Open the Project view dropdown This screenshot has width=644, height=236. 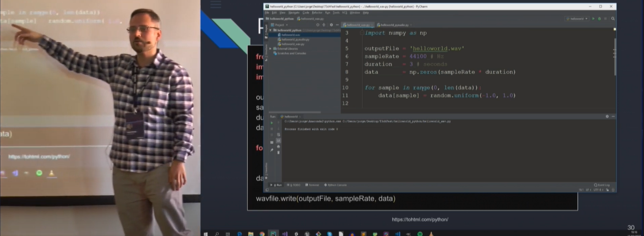point(280,24)
